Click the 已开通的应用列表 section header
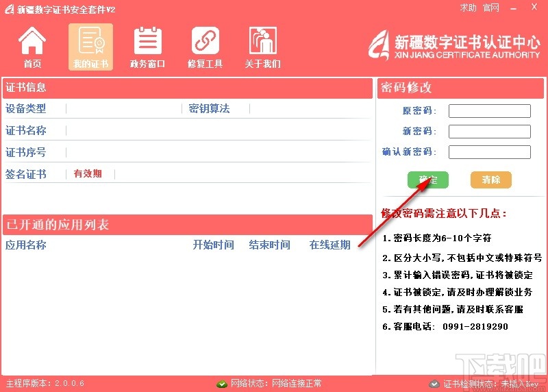The height and width of the screenshot is (392, 548). [188, 225]
